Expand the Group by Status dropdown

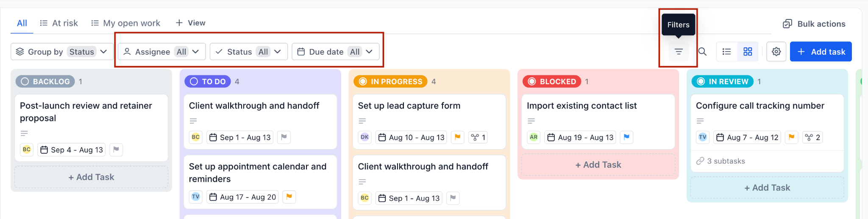(62, 52)
